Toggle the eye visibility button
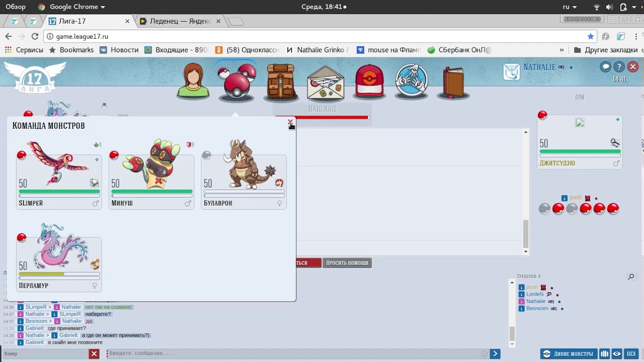Viewport: 644px width, 362px height. click(617, 354)
